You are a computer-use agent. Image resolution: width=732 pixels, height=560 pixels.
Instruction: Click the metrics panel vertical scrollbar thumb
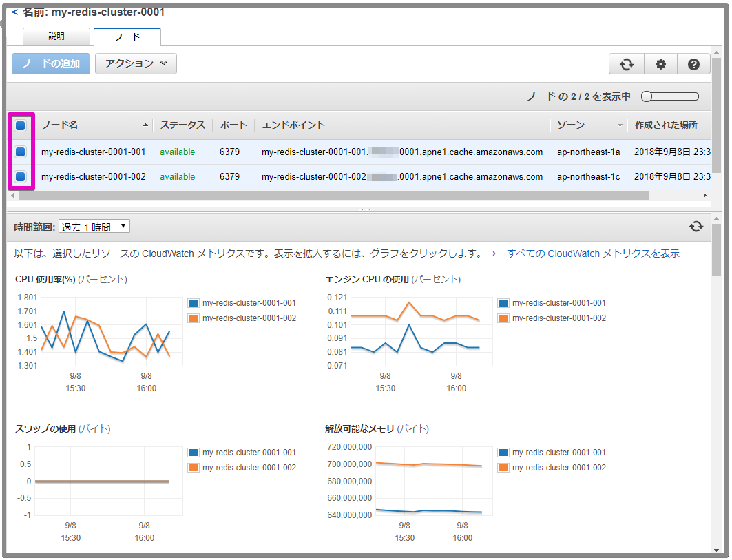pos(716,249)
